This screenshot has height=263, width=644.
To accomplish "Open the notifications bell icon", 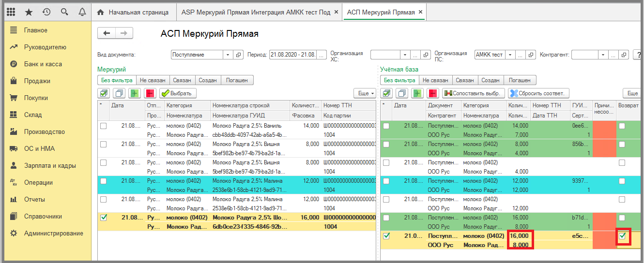I will (x=82, y=12).
